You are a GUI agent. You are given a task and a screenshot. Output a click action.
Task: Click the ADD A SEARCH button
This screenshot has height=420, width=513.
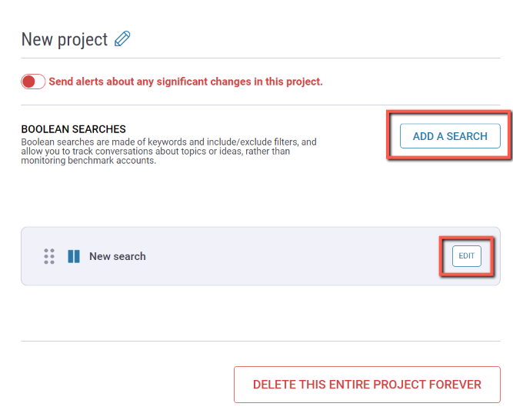tap(450, 135)
